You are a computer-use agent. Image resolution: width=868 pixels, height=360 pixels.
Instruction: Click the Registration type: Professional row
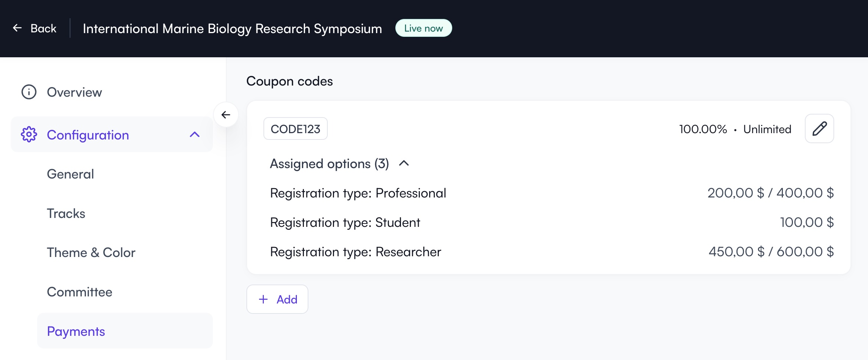pyautogui.click(x=358, y=193)
